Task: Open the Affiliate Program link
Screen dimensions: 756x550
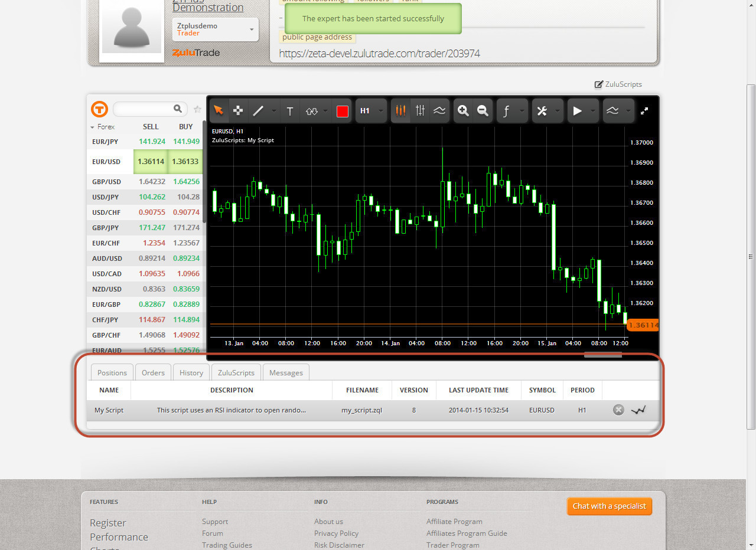Action: tap(454, 522)
